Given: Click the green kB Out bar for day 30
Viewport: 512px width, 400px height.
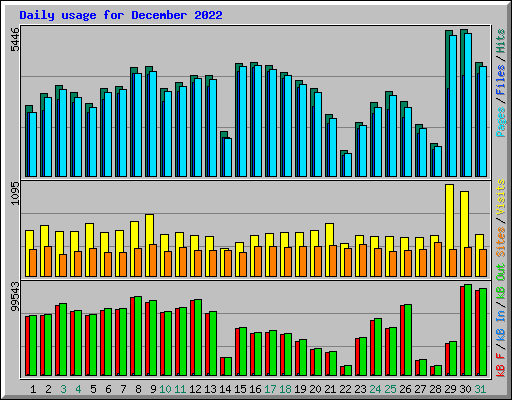Looking at the screenshot, I should [x=468, y=330].
